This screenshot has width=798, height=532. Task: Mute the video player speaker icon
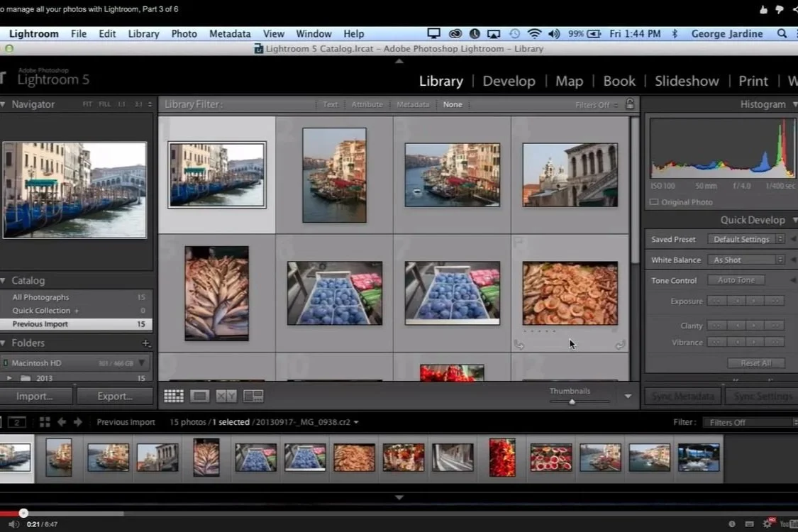click(13, 524)
